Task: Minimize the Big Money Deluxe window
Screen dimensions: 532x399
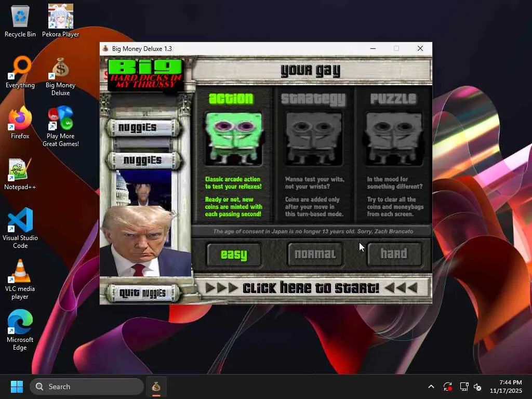Action: tap(373, 48)
